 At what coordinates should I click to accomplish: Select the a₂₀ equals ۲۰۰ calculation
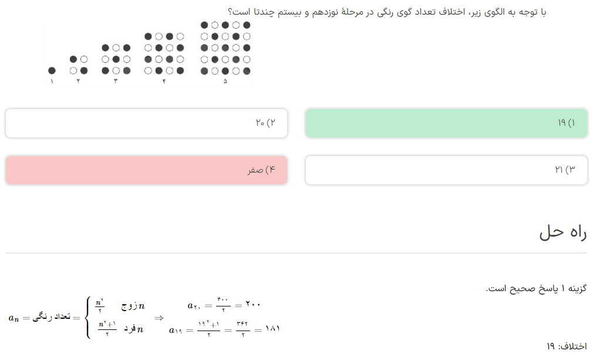[x=224, y=305]
